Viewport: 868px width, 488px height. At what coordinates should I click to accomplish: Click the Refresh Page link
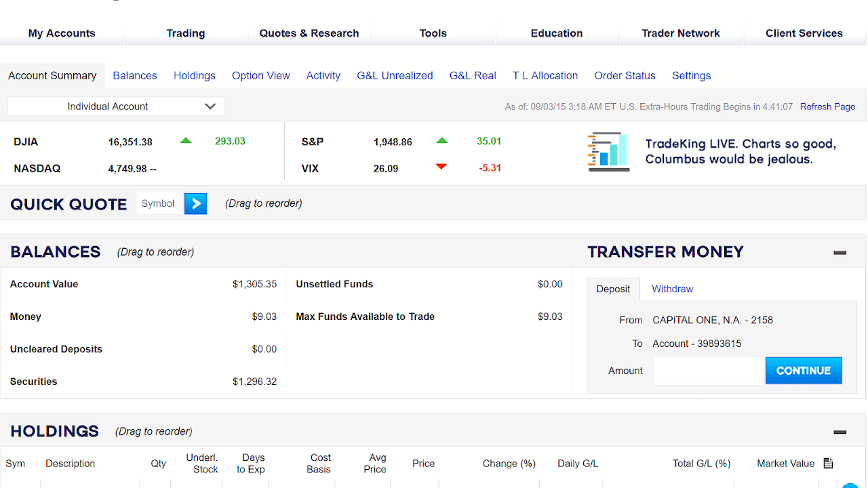tap(827, 106)
